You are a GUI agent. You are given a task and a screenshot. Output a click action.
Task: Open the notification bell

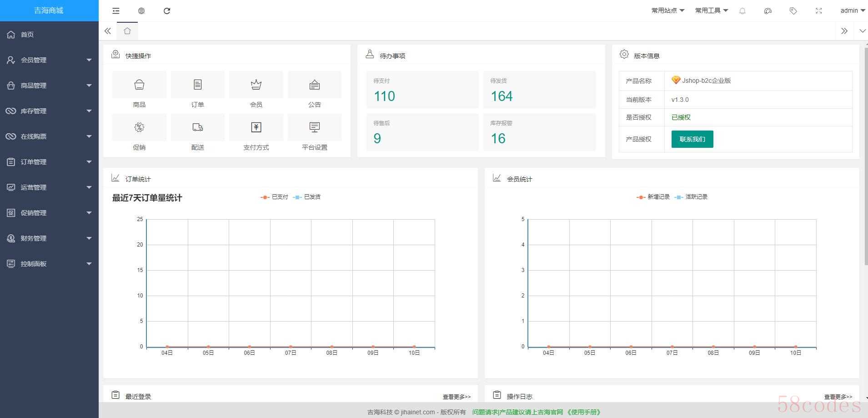pos(743,11)
